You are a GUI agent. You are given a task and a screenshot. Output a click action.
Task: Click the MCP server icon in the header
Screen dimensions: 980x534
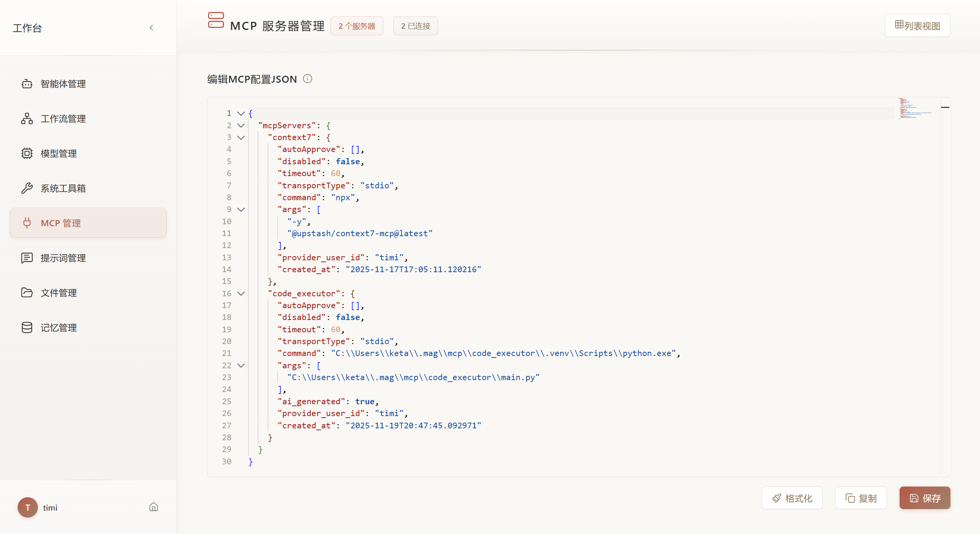(x=216, y=20)
